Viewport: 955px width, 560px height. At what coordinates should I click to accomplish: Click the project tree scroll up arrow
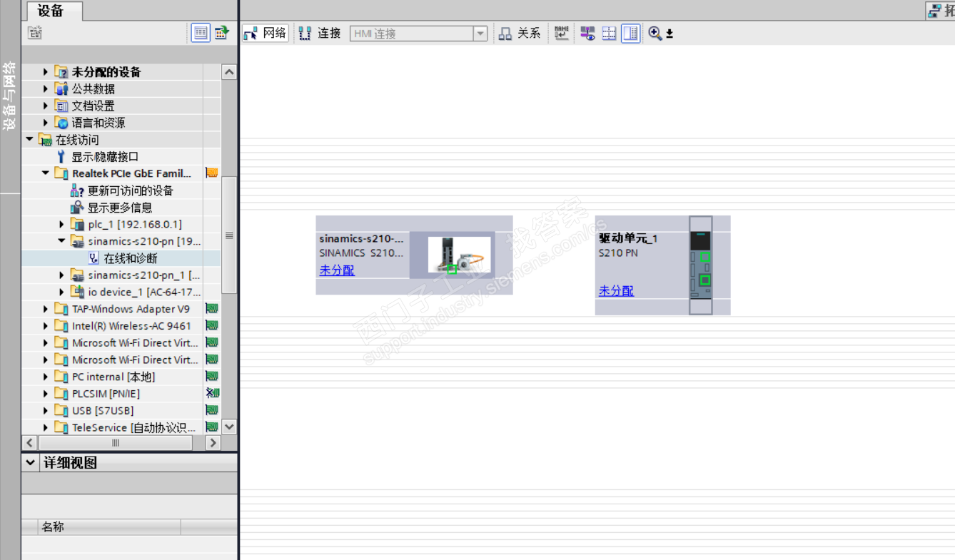point(229,72)
